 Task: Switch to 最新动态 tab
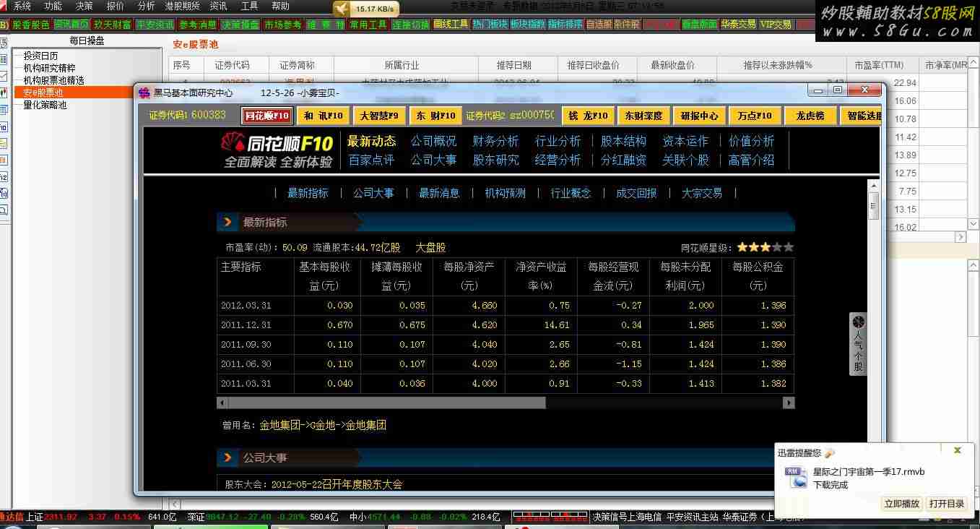coord(372,141)
